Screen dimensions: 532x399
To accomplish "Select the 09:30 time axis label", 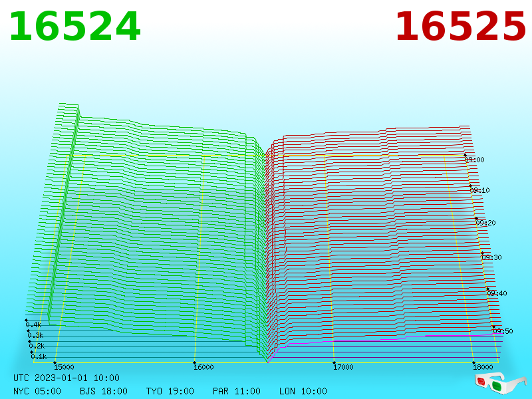I will coord(491,257).
